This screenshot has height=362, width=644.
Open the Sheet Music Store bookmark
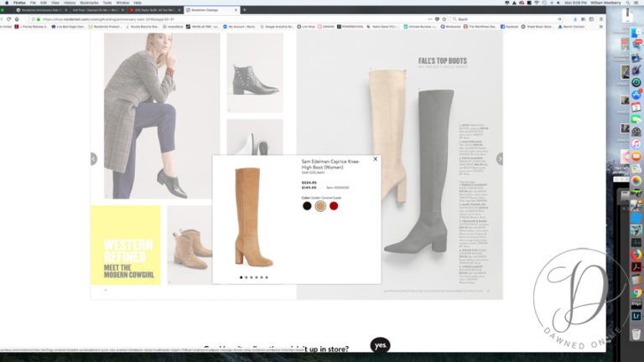pos(538,27)
